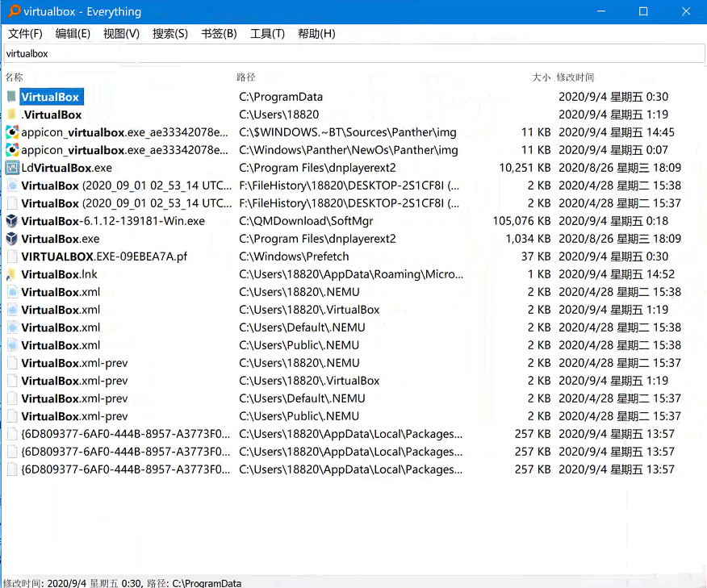This screenshot has width=707, height=588.
Task: Open the 书签(B) menu
Action: tap(220, 34)
